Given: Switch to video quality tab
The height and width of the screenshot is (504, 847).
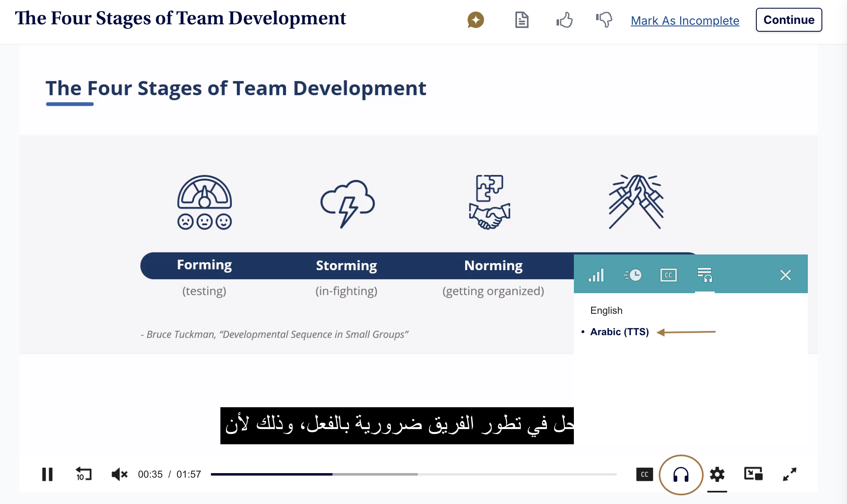Looking at the screenshot, I should (596, 275).
